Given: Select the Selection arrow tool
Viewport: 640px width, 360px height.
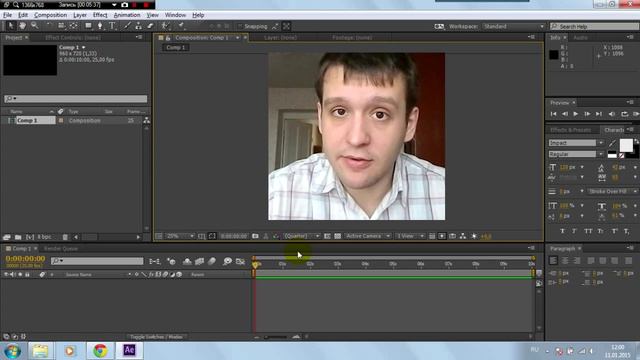Looking at the screenshot, I should click(11, 26).
